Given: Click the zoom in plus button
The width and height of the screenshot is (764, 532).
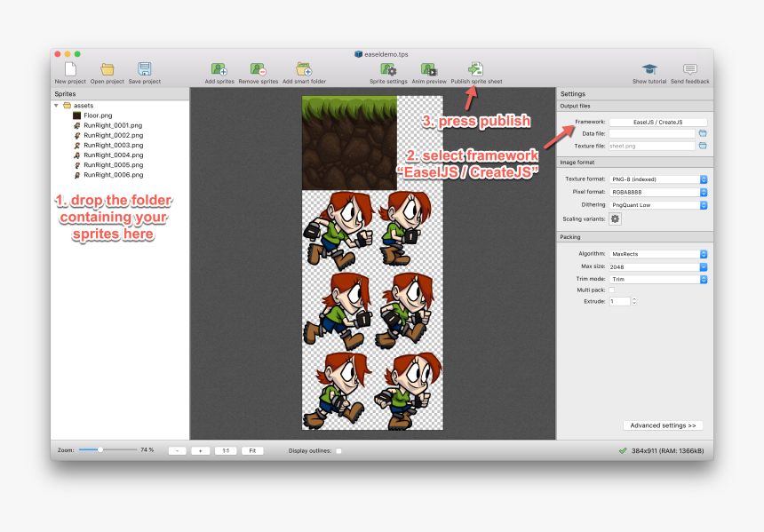Looking at the screenshot, I should click(x=200, y=450).
